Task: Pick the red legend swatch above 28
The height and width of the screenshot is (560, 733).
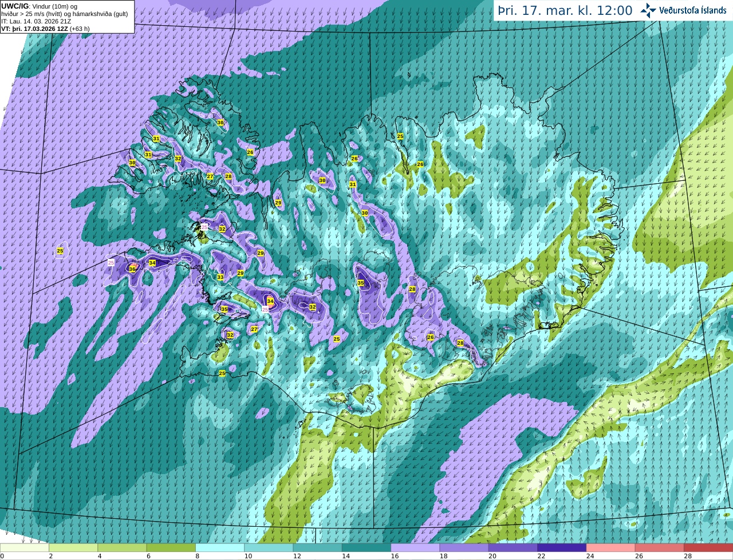Action: (x=708, y=548)
